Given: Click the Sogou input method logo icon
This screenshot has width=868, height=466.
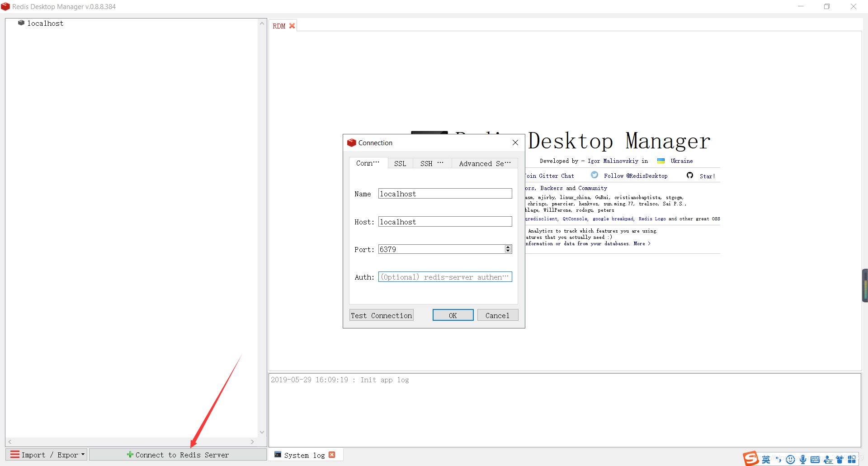Looking at the screenshot, I should (x=751, y=458).
